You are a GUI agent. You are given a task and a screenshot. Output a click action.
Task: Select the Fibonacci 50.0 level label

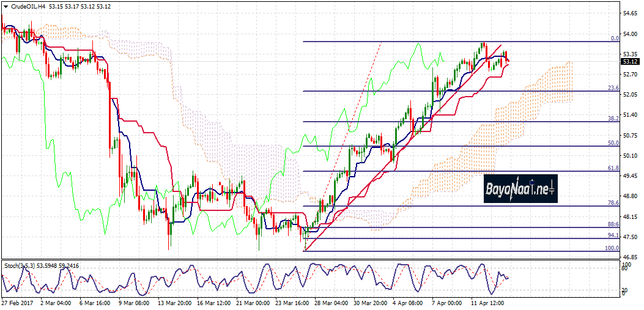(613, 142)
